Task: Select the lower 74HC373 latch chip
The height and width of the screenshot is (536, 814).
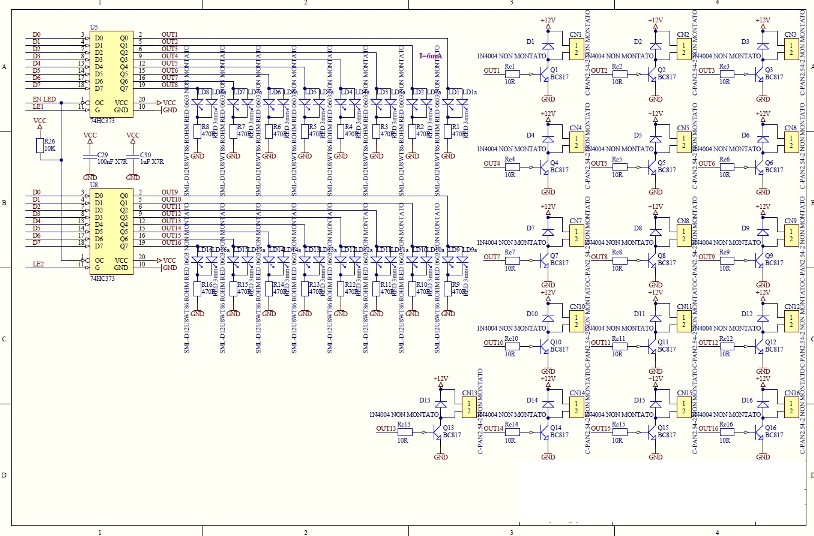Action: click(111, 232)
